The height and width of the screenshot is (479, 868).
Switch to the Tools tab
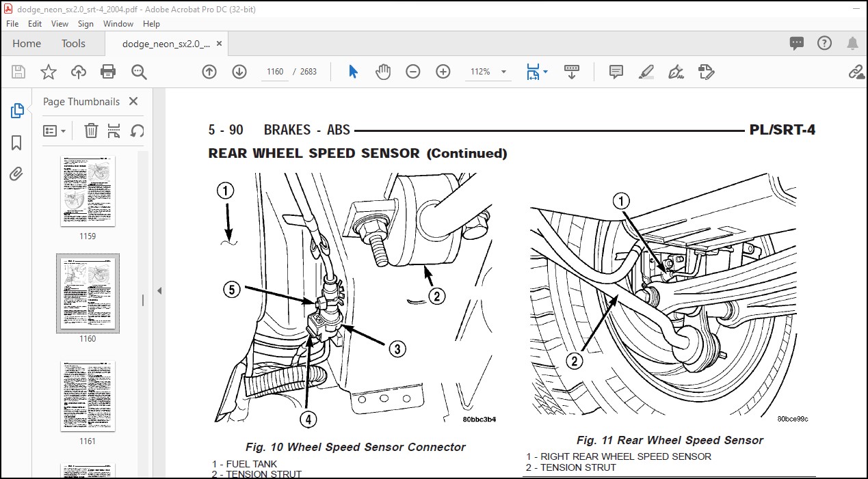tap(74, 43)
